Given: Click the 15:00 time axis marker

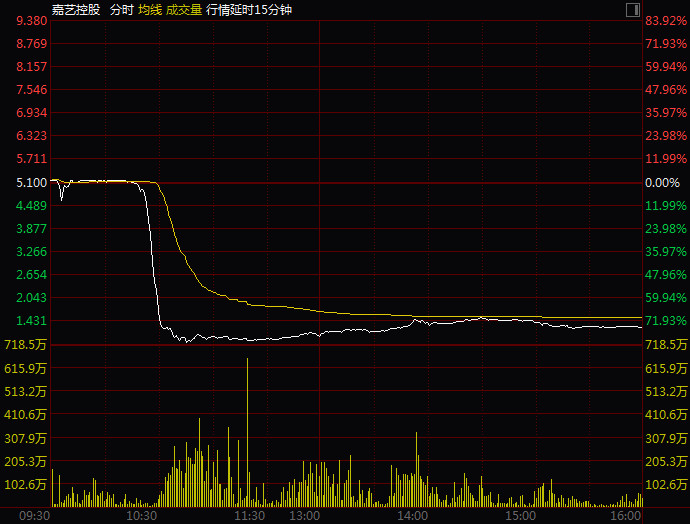Looking at the screenshot, I should tap(520, 516).
